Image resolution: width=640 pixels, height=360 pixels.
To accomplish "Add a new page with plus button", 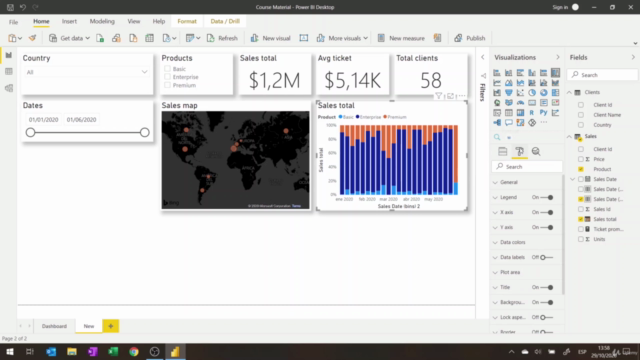I will coord(111,326).
